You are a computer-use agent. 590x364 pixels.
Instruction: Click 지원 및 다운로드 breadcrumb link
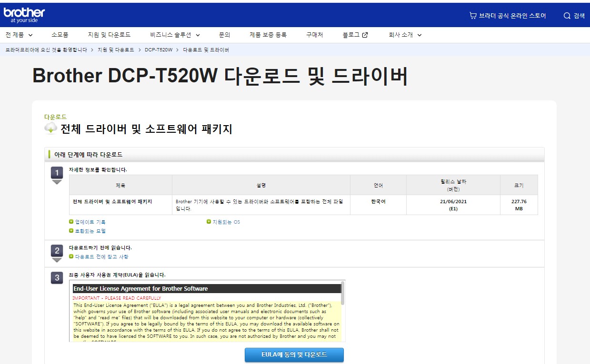point(116,50)
